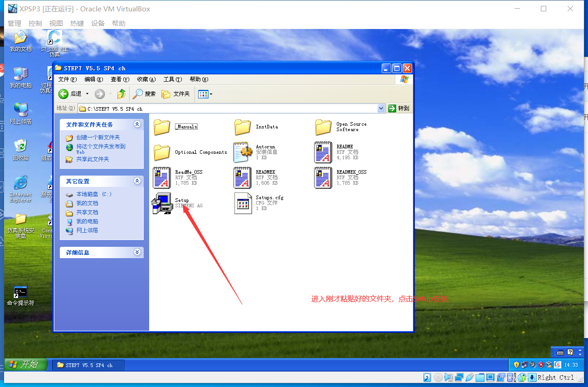Open 回收站 recycle bin desktop icon
588x387 pixels.
(x=20, y=150)
